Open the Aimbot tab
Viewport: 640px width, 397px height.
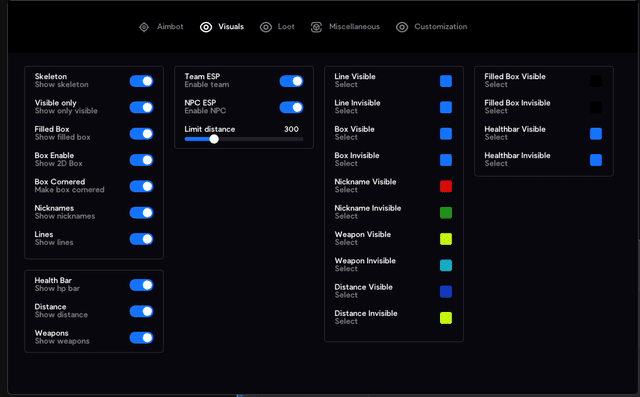[x=162, y=27]
